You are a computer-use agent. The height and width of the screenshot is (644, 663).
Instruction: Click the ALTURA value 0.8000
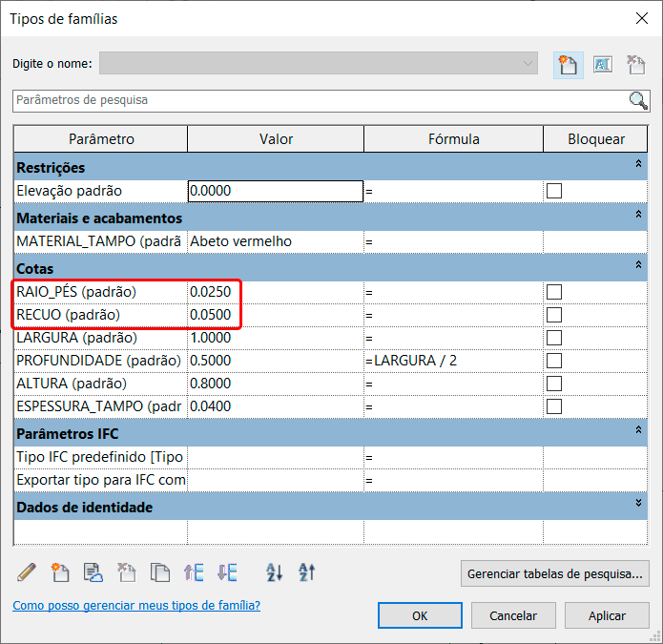pos(276,384)
